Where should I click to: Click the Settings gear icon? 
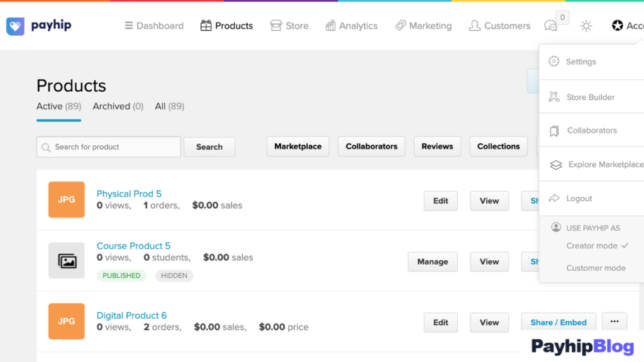(x=554, y=61)
